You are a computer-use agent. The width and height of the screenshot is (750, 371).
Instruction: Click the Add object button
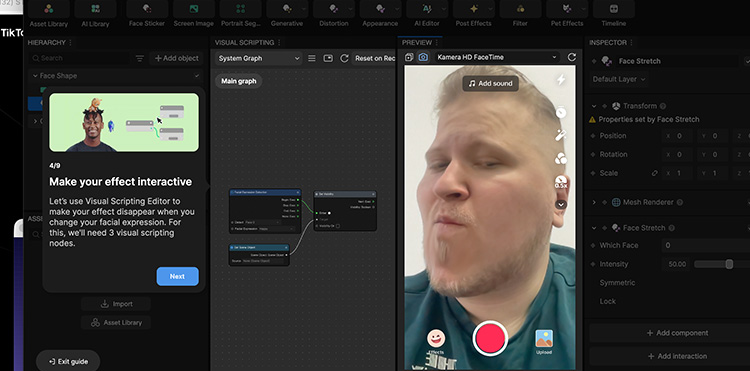(x=176, y=58)
